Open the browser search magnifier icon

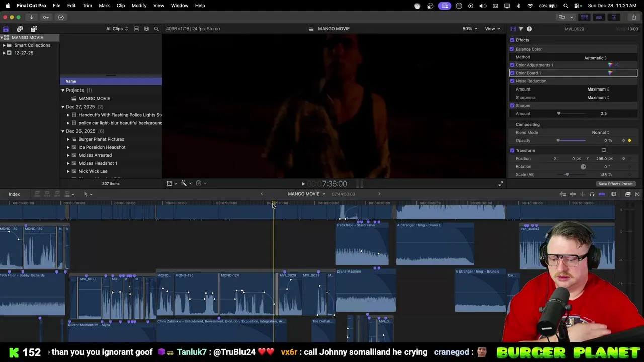pyautogui.click(x=156, y=29)
